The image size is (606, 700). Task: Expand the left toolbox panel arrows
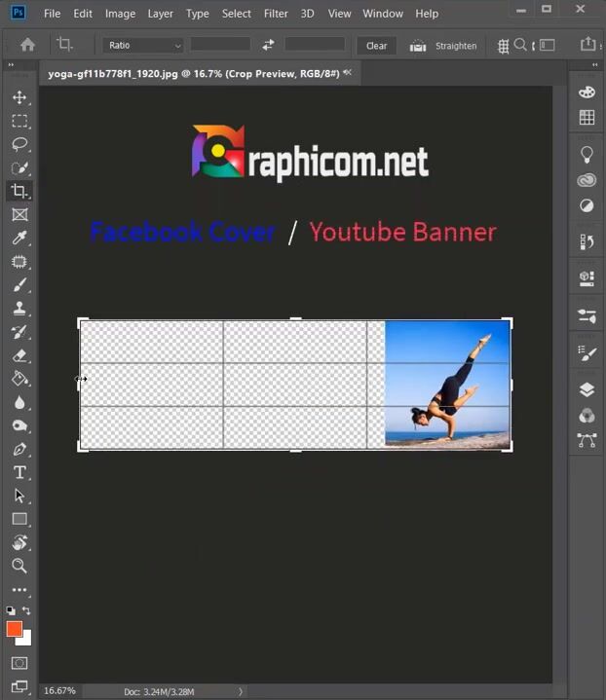tap(11, 65)
